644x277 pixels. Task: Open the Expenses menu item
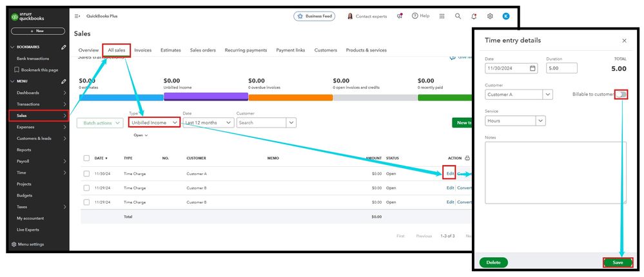tap(26, 127)
